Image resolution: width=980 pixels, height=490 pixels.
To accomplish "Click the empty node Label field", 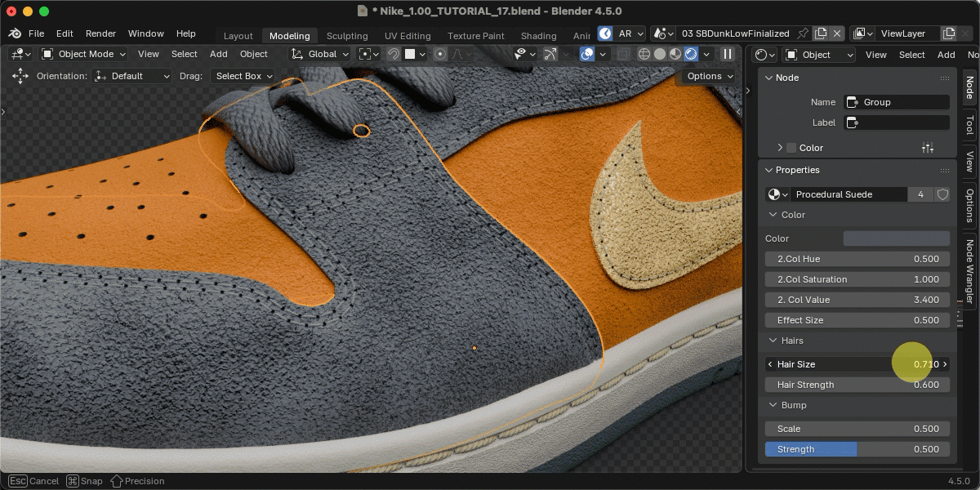I will pos(896,122).
